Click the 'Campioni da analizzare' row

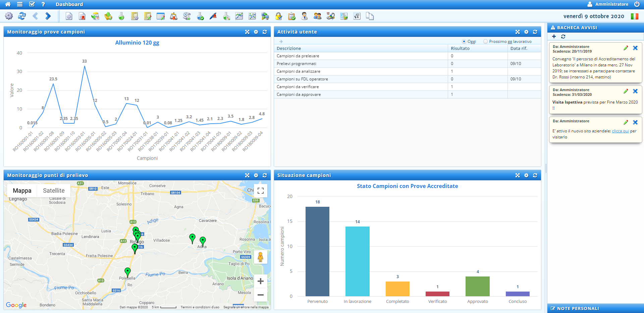pyautogui.click(x=407, y=71)
